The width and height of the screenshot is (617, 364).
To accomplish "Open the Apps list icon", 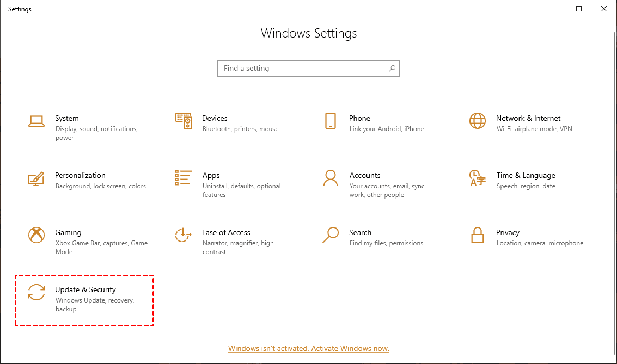I will coord(184,178).
